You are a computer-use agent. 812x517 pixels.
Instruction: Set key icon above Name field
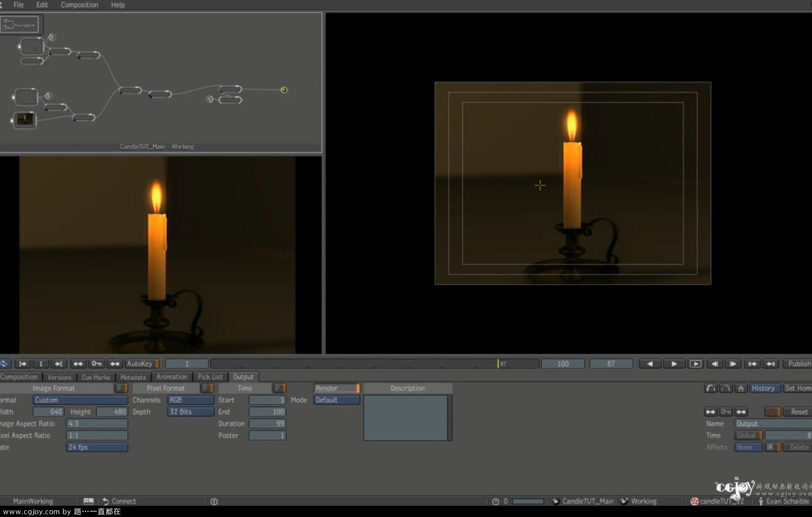(x=726, y=412)
